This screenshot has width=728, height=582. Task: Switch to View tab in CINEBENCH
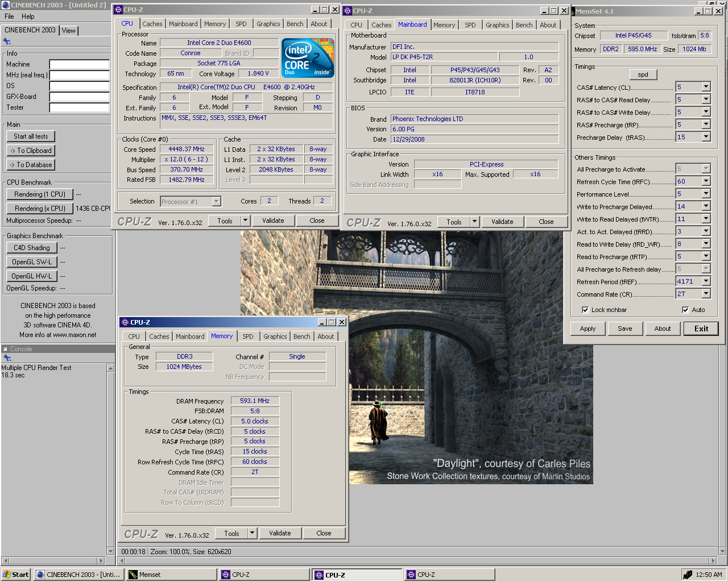tap(69, 31)
